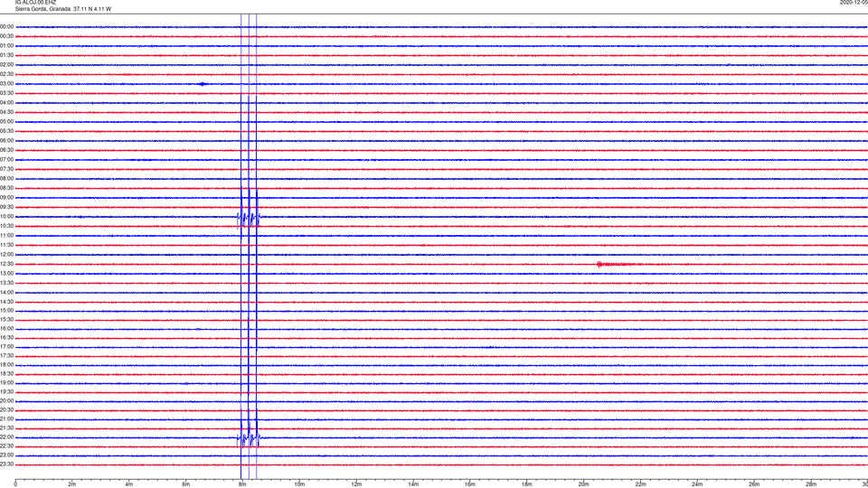The width and height of the screenshot is (868, 488).
Task: Click the 16m tick label on time axis
Action: coord(470,484)
